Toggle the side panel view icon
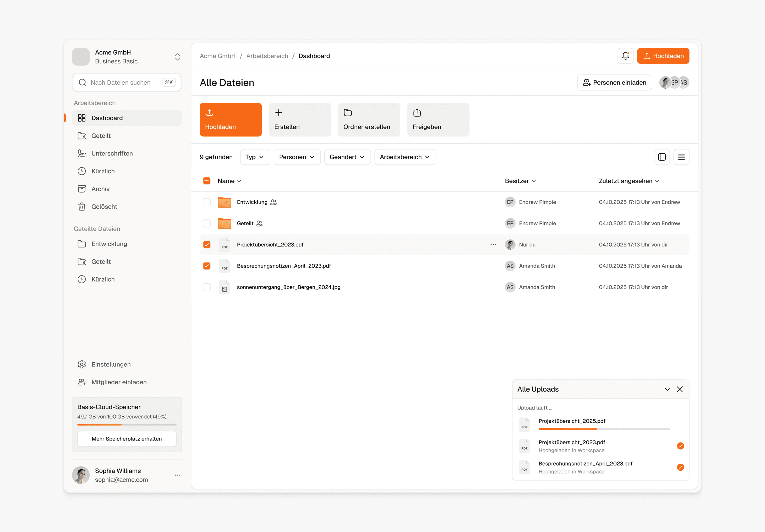765x532 pixels. (662, 157)
